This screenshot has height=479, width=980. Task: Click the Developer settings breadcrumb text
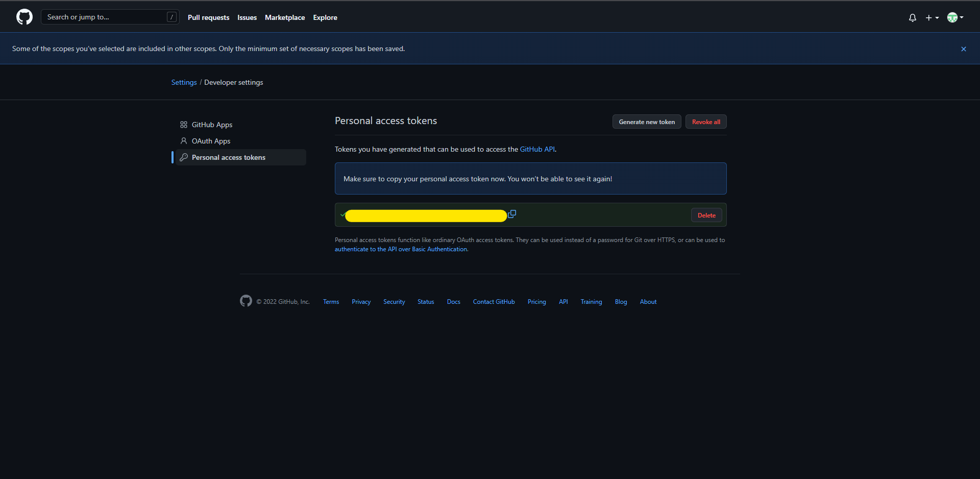234,82
